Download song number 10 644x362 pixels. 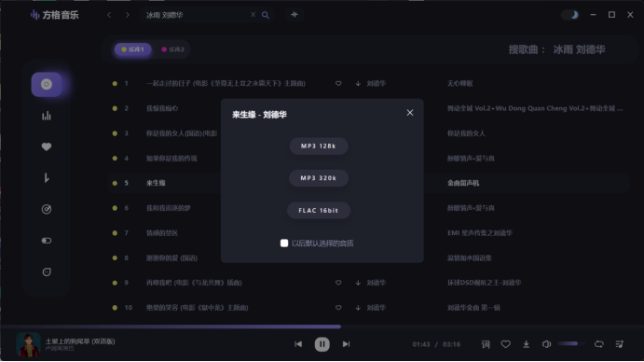(358, 308)
